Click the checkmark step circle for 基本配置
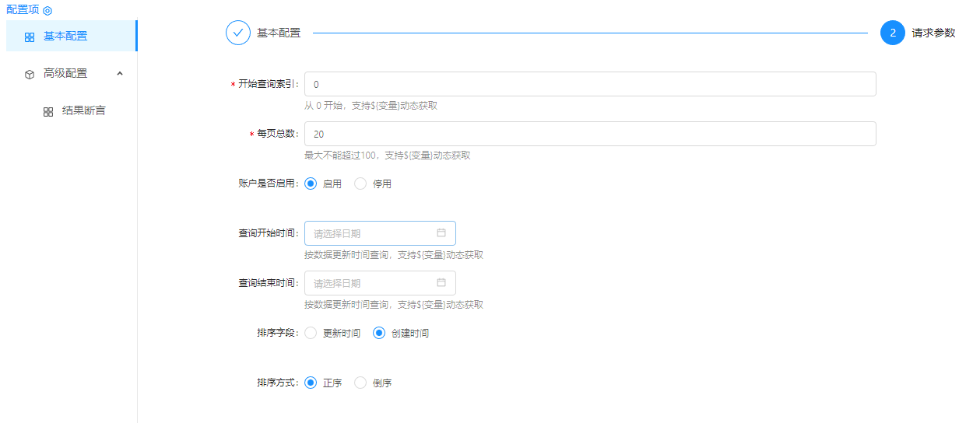 click(238, 33)
